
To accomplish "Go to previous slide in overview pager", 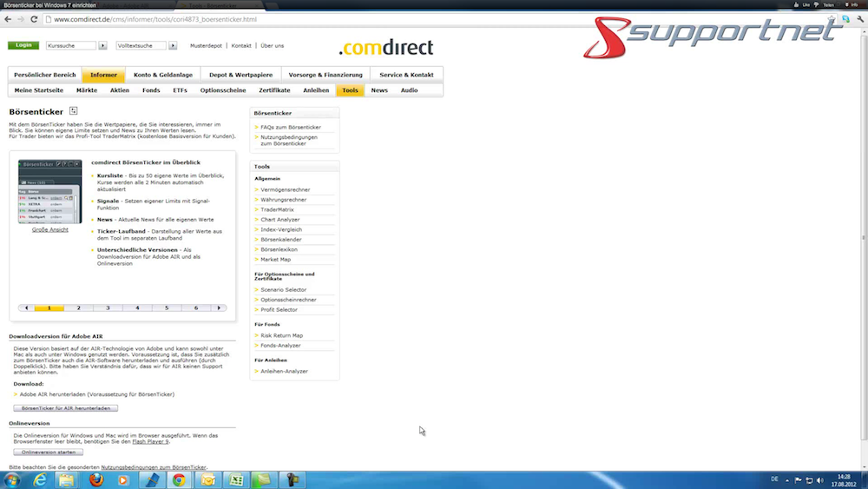I will (x=26, y=308).
